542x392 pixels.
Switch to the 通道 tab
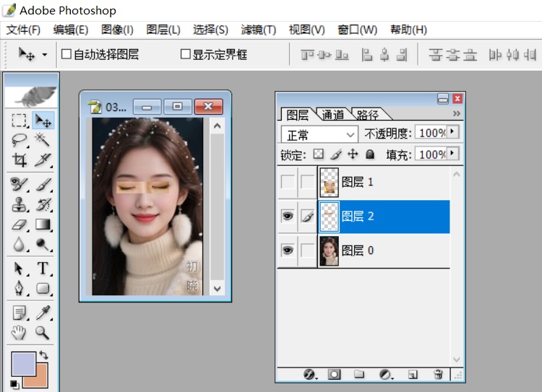[x=332, y=115]
